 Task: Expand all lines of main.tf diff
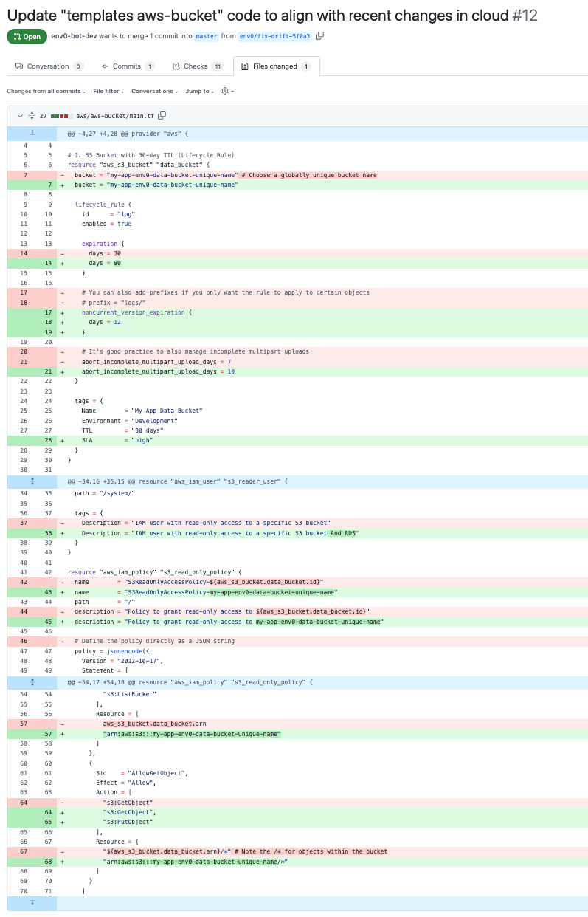[32, 115]
